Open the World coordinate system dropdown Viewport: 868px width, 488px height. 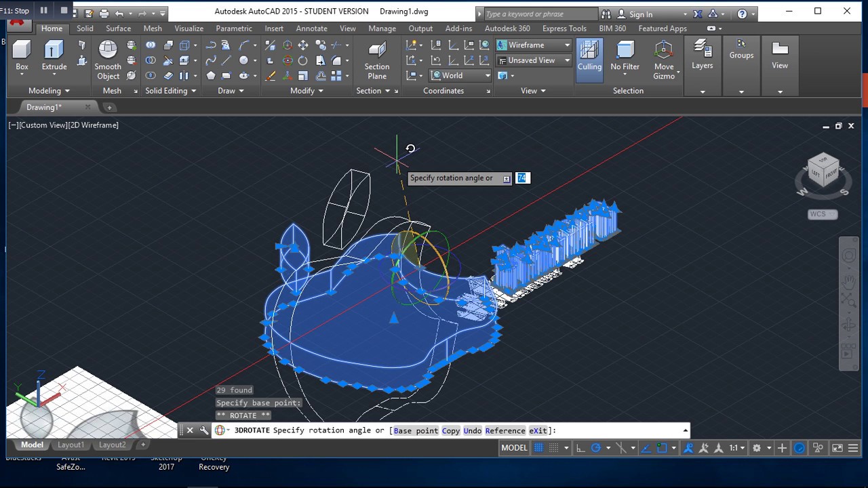click(x=460, y=76)
